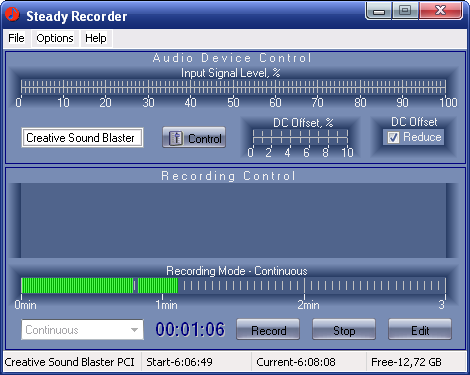Viewport: 470px width, 375px height.
Task: Click the Creative Sound Blaster device field
Action: point(82,137)
